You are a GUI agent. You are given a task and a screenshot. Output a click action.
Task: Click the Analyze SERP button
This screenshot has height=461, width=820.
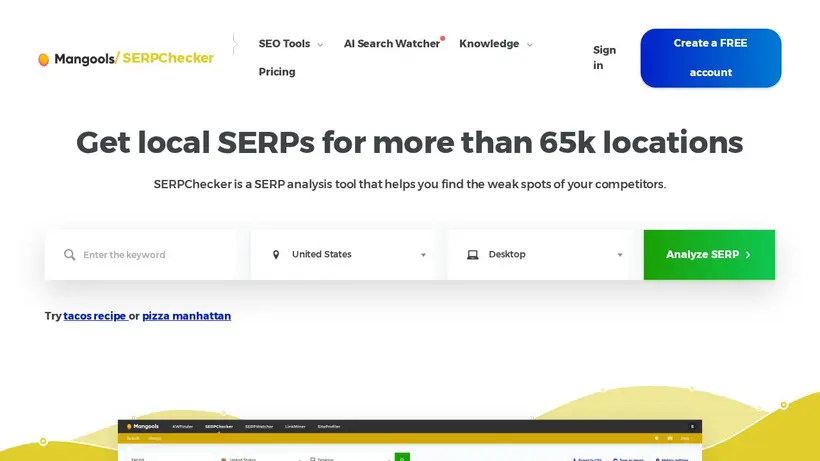coord(709,255)
